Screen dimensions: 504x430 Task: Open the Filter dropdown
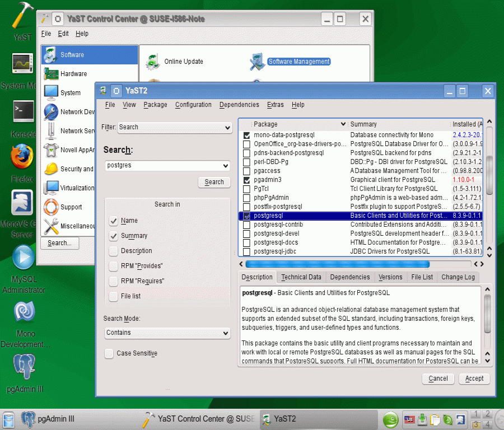pos(175,128)
